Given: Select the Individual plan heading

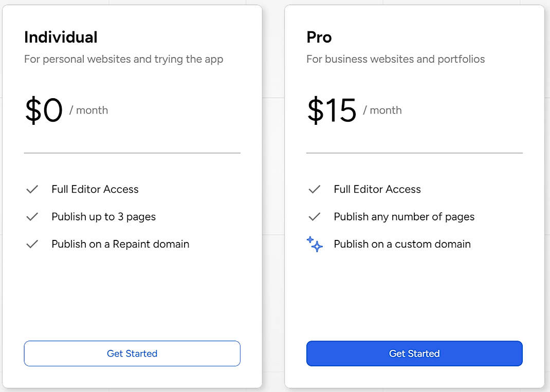Looking at the screenshot, I should tap(61, 38).
